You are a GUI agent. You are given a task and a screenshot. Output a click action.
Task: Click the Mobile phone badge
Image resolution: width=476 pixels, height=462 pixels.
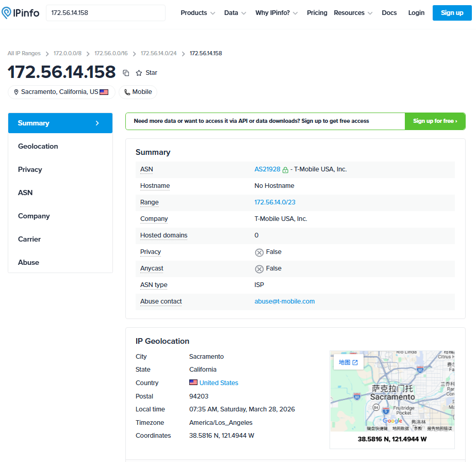pyautogui.click(x=138, y=92)
